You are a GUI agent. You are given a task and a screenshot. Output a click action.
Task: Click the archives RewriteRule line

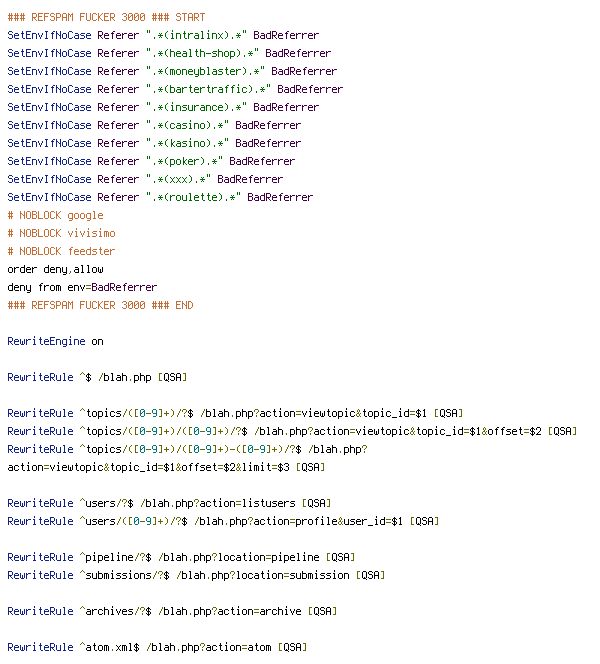click(x=171, y=611)
